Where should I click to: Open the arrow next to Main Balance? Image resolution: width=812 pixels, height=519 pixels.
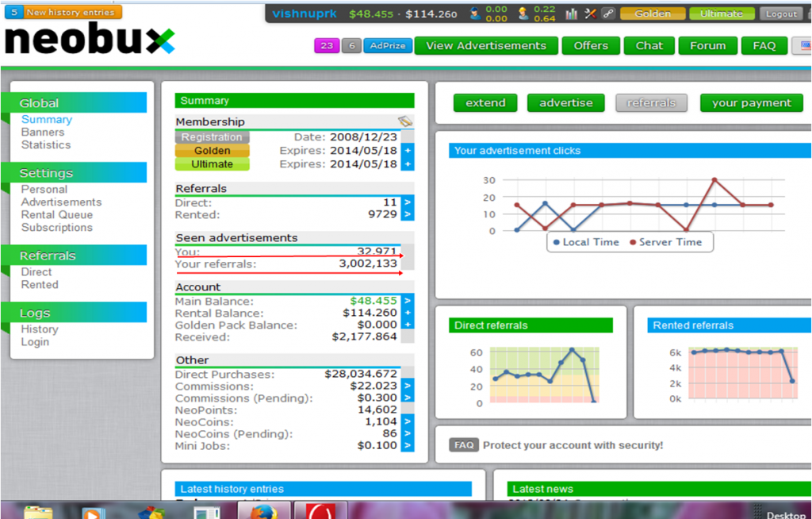(408, 301)
